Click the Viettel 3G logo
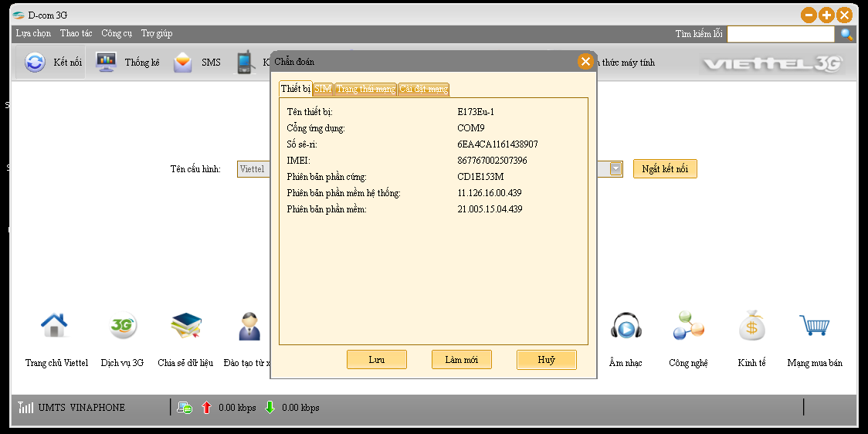 pos(773,63)
